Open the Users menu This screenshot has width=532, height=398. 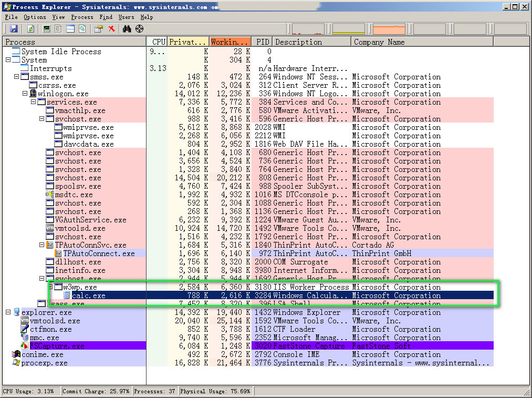(x=126, y=17)
